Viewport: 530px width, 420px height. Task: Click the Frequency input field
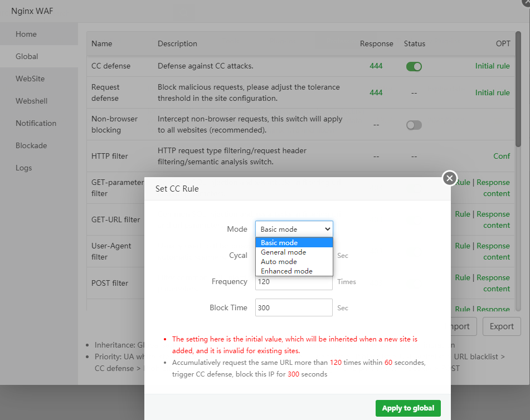[294, 282]
